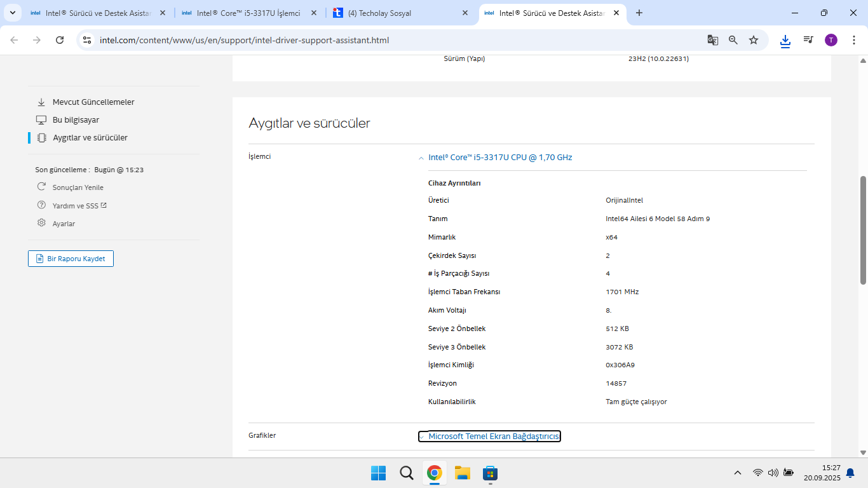Screen dimensions: 868x488
Task: Click the value Tam güçte çalışıyor
Action: click(636, 402)
